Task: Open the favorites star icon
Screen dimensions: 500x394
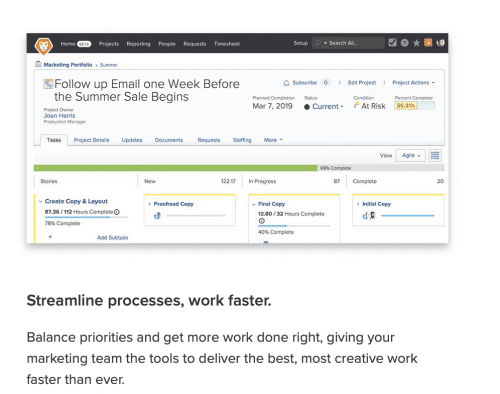Action: coord(416,43)
